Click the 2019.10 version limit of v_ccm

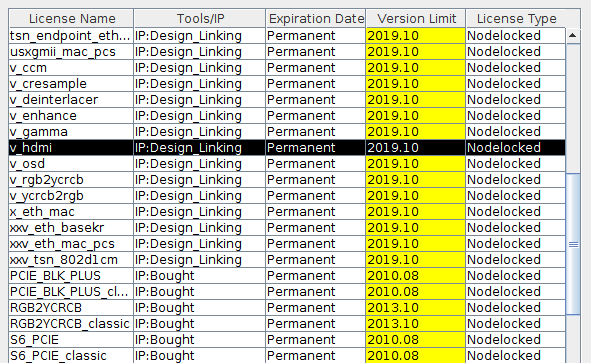[x=415, y=68]
